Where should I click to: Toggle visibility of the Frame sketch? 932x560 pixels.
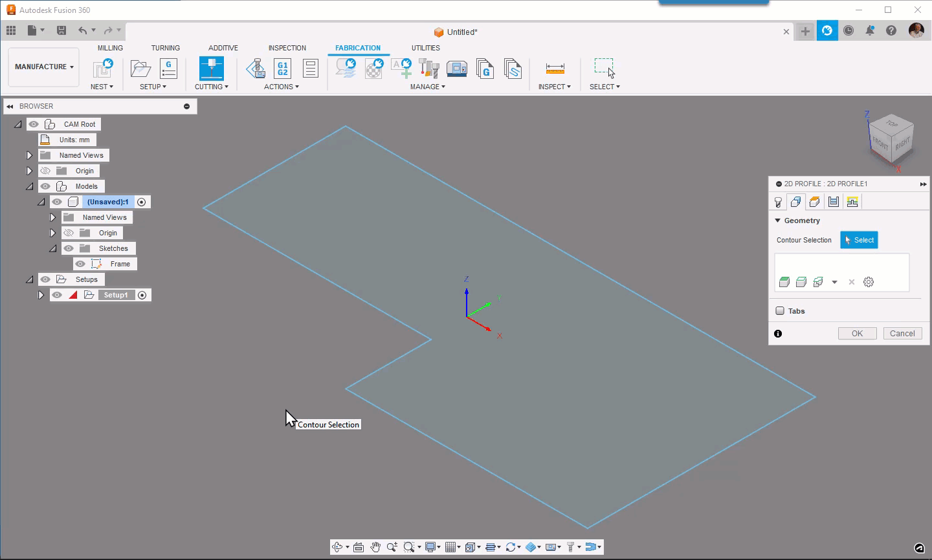tap(80, 263)
